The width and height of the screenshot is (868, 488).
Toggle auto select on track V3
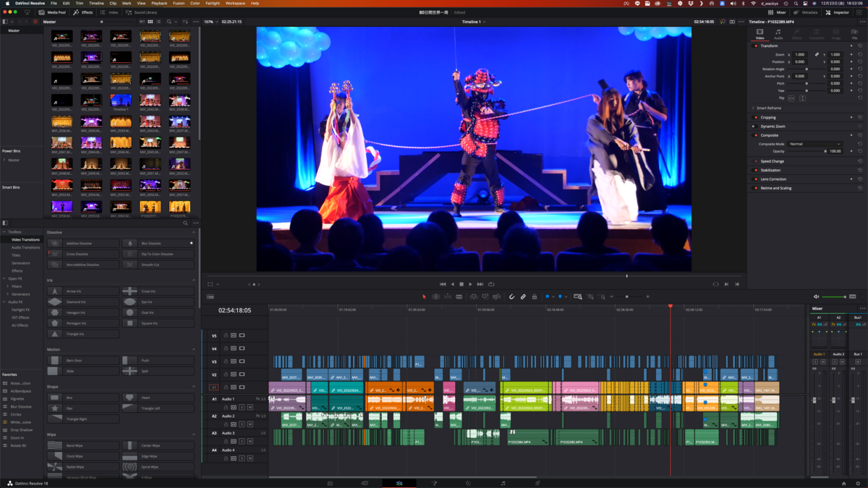pyautogui.click(x=234, y=361)
